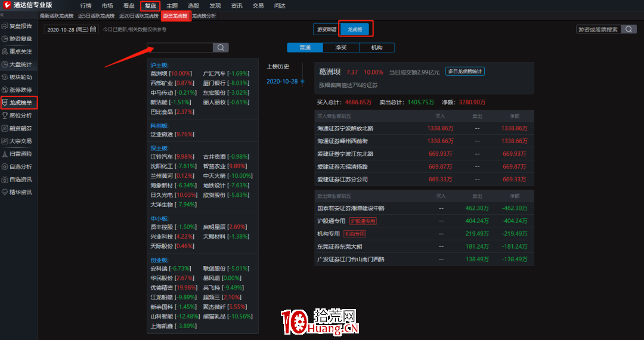Open 资讯 in the top menu
This screenshot has width=644, height=340.
pyautogui.click(x=237, y=6)
